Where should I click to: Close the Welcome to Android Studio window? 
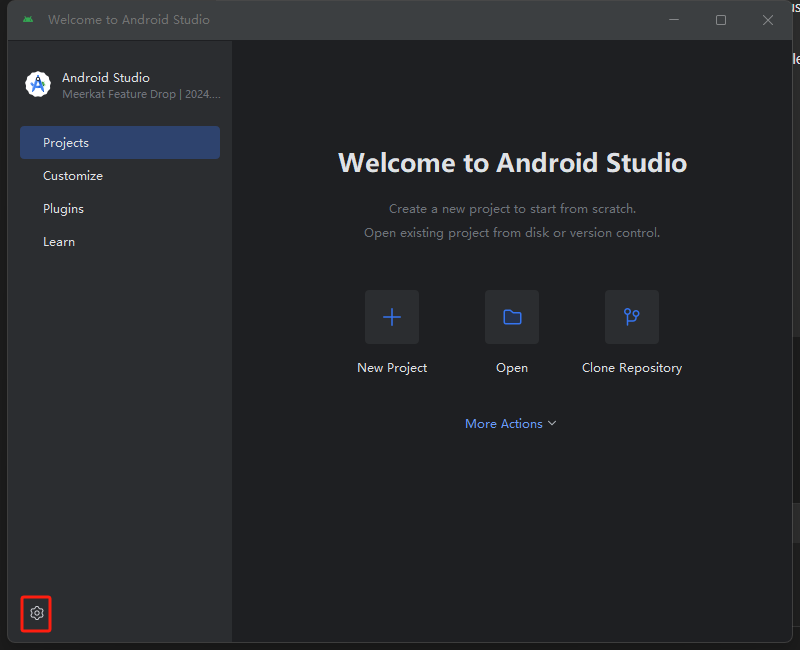[768, 20]
